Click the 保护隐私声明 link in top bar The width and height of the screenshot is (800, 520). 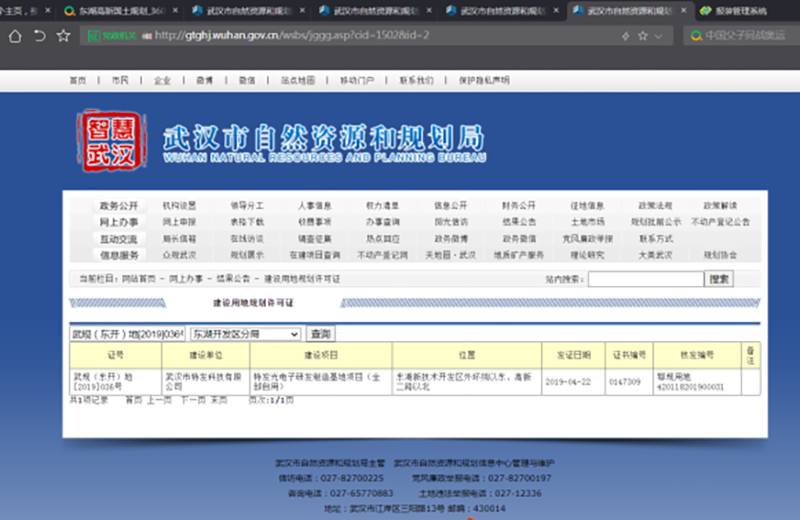[483, 79]
